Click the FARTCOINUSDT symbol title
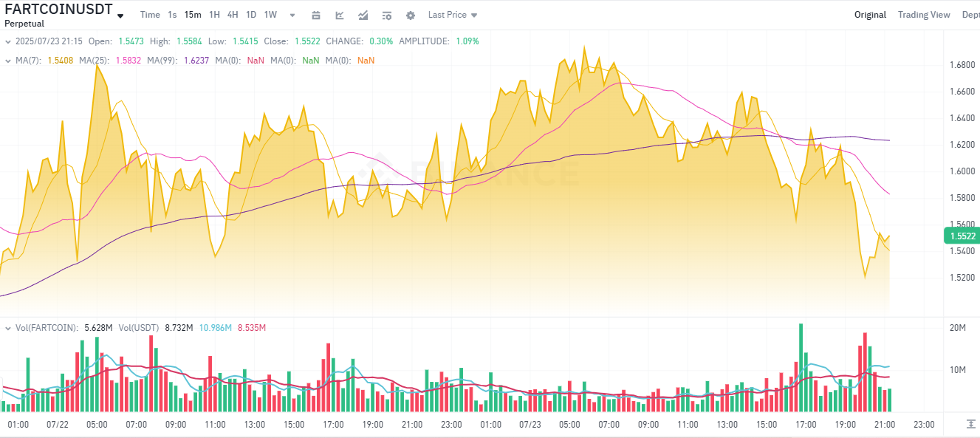 (59, 10)
